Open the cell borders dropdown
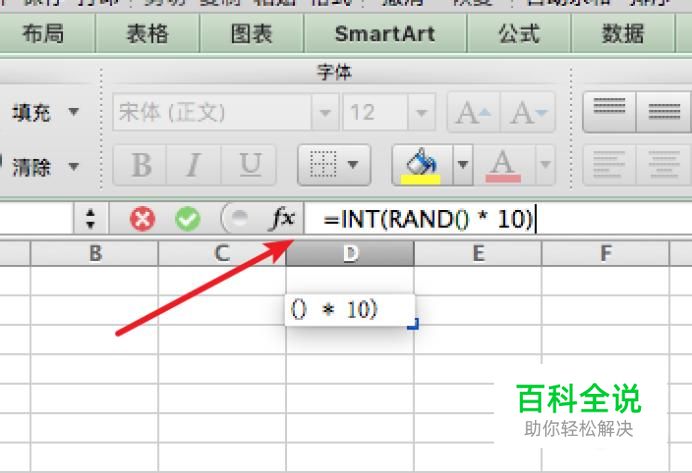 [x=334, y=165]
